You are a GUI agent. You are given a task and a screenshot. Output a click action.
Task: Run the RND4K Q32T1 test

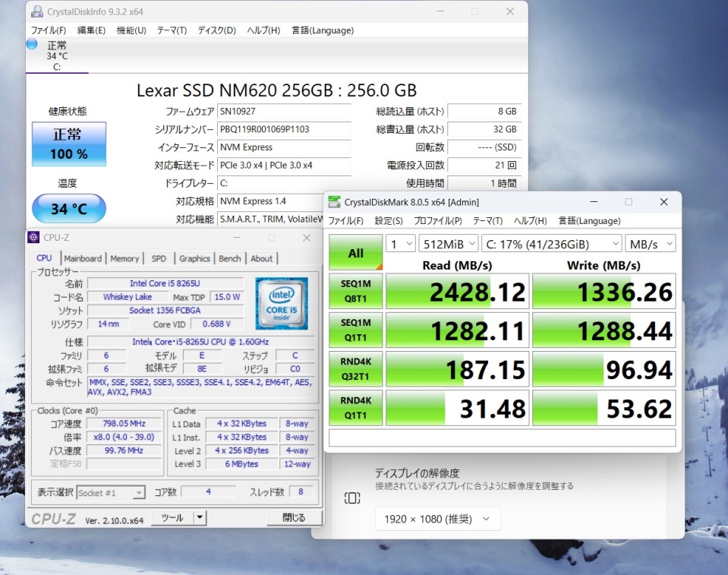pyautogui.click(x=355, y=369)
